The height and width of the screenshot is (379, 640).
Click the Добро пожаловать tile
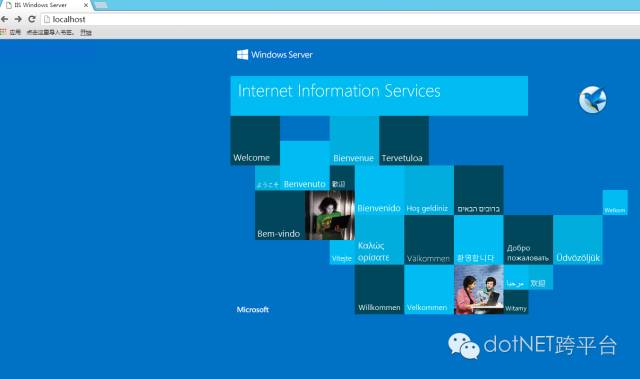(528, 240)
